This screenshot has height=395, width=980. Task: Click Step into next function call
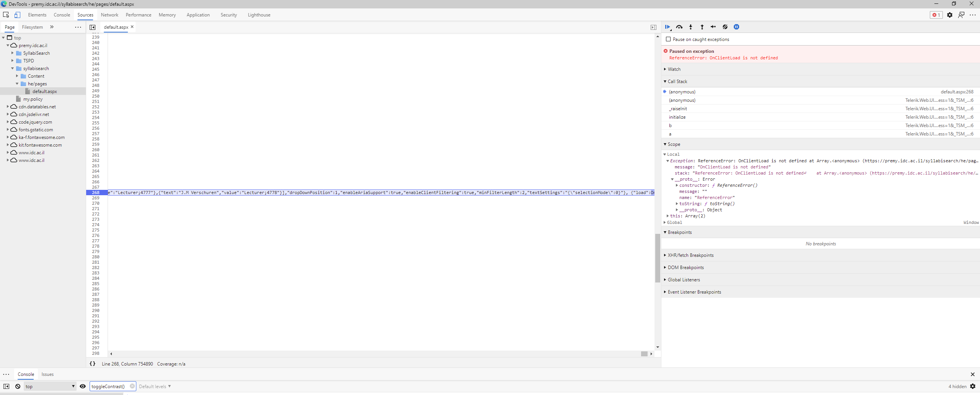[x=690, y=27]
